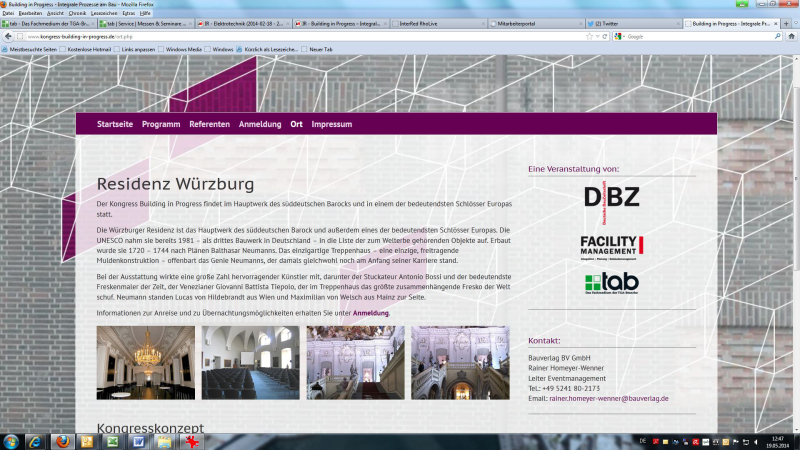Close the '(2) Twitter' tab

[x=678, y=23]
